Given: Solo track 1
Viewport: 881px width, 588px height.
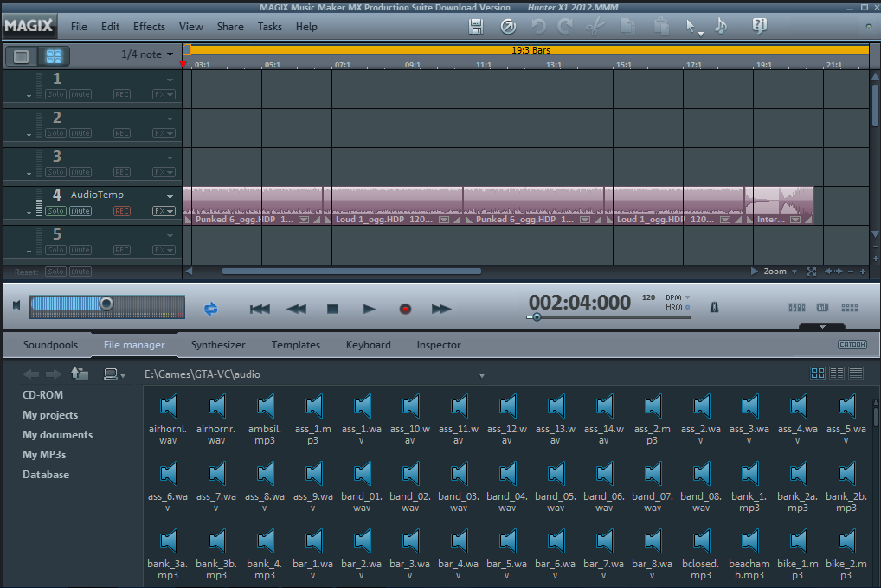Looking at the screenshot, I should coord(55,94).
